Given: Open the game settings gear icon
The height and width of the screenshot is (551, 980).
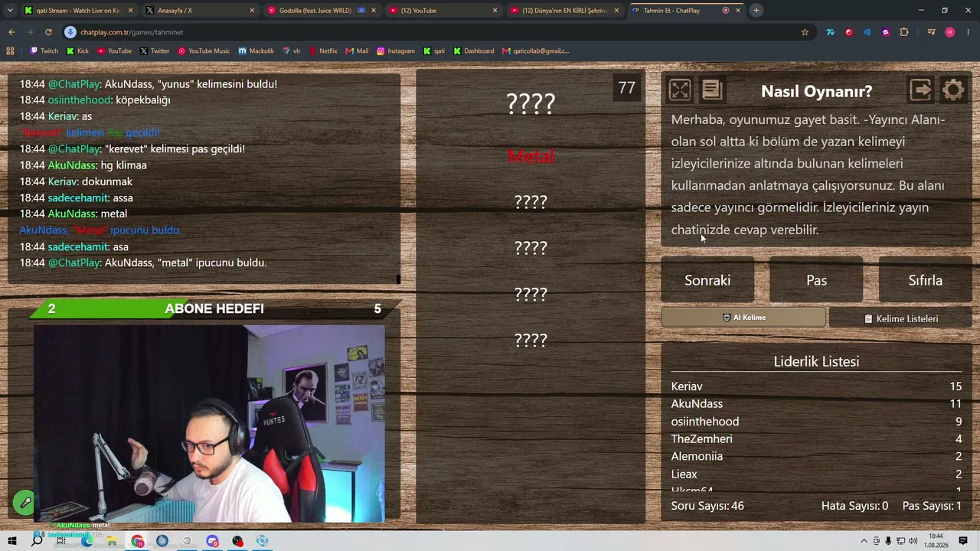Looking at the screenshot, I should tap(953, 90).
